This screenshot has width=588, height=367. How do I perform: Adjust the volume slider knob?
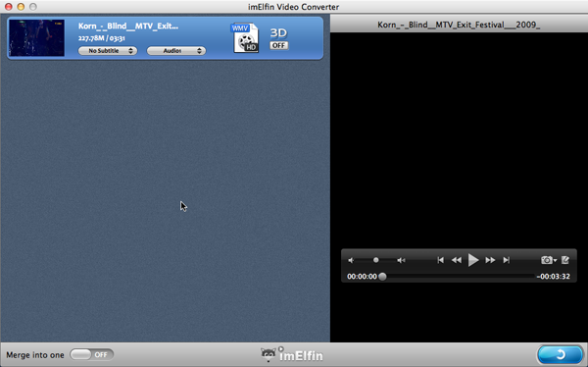pyautogui.click(x=375, y=260)
